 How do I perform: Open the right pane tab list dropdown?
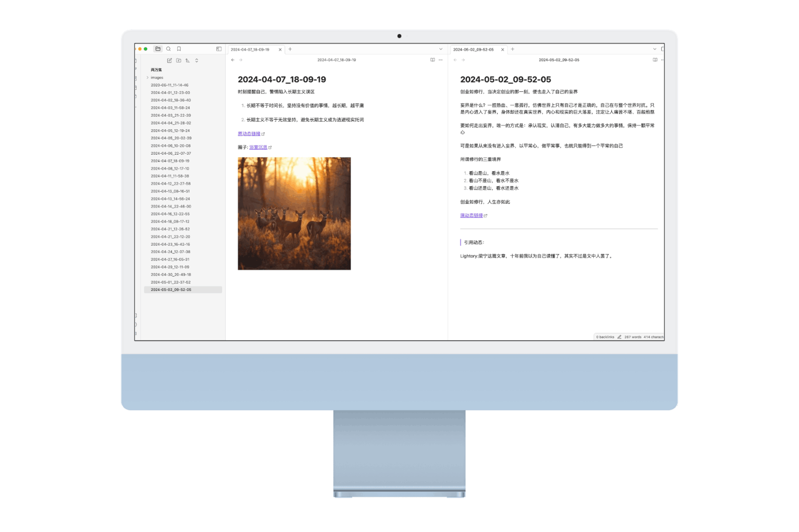pos(655,49)
